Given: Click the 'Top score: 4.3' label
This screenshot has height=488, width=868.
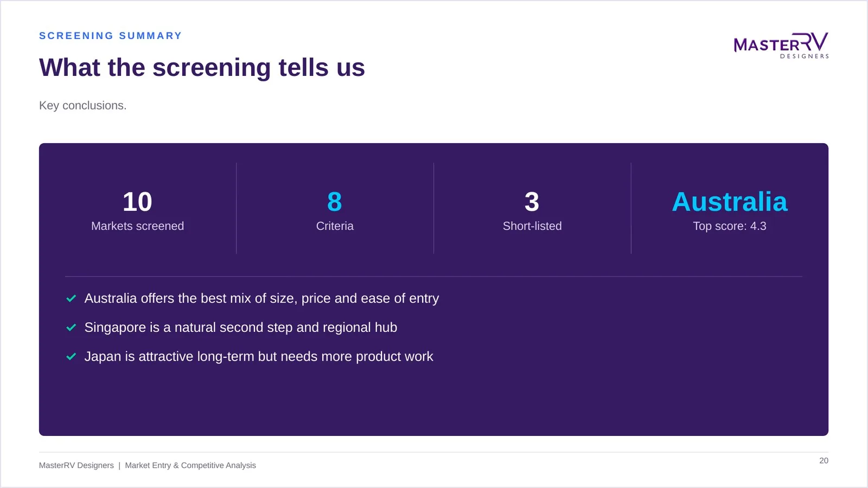Looking at the screenshot, I should pyautogui.click(x=730, y=226).
